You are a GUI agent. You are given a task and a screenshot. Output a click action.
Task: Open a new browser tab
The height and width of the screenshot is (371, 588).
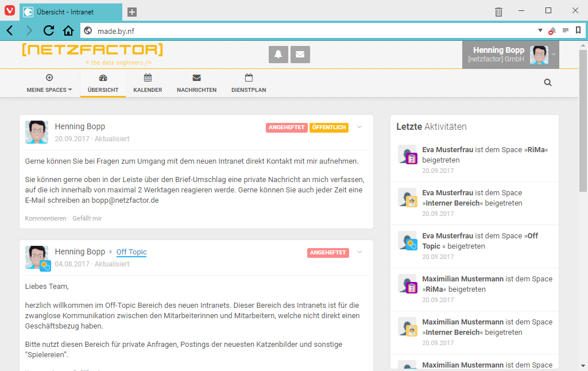[132, 12]
